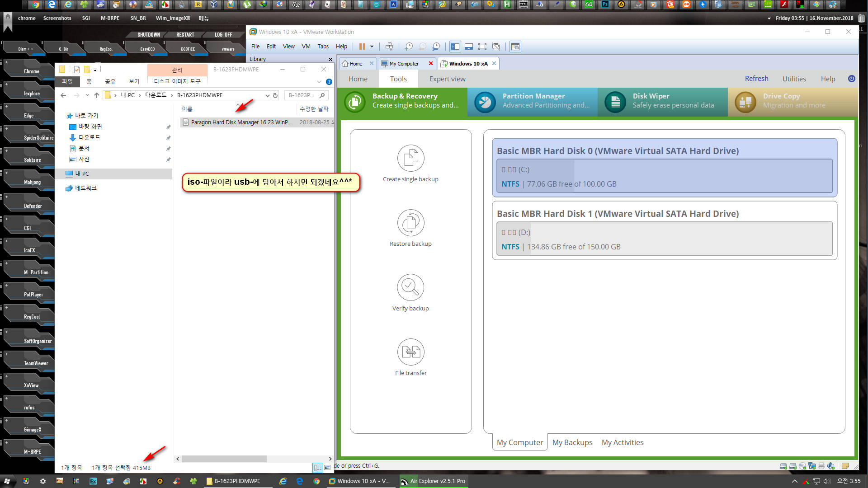Close the Windows 10 xA VMware tab
The height and width of the screenshot is (488, 868).
point(494,63)
